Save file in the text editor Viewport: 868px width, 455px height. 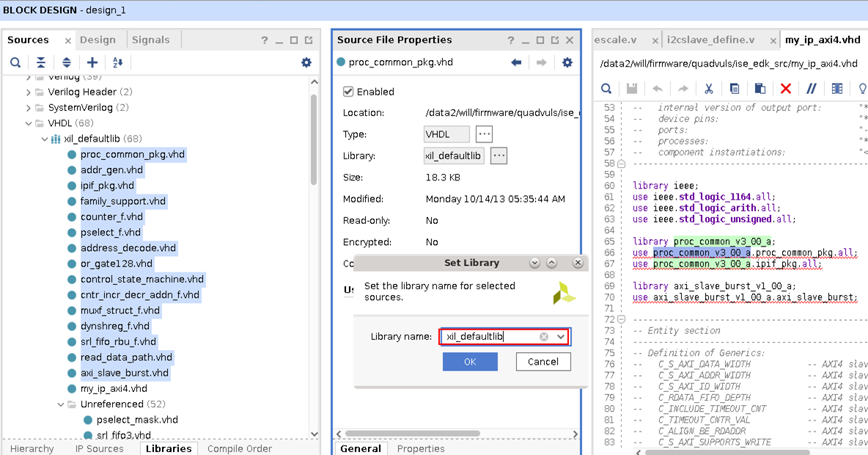pos(632,89)
